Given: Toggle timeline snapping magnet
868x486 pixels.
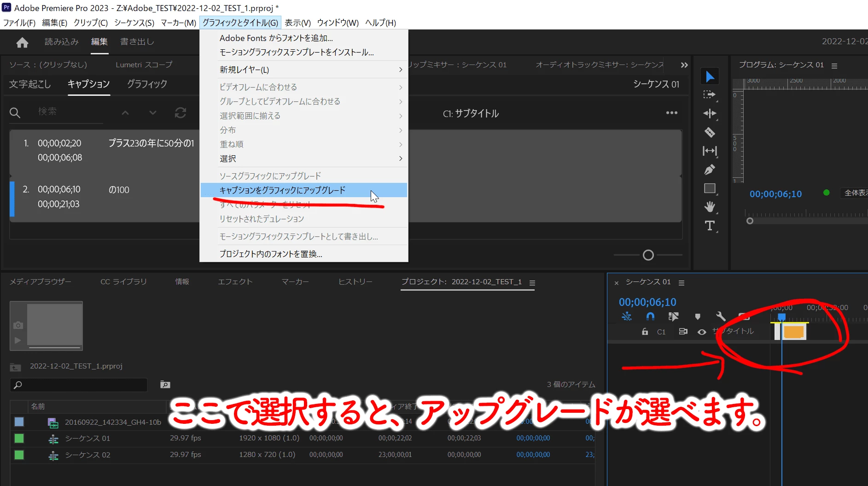Looking at the screenshot, I should tap(650, 316).
